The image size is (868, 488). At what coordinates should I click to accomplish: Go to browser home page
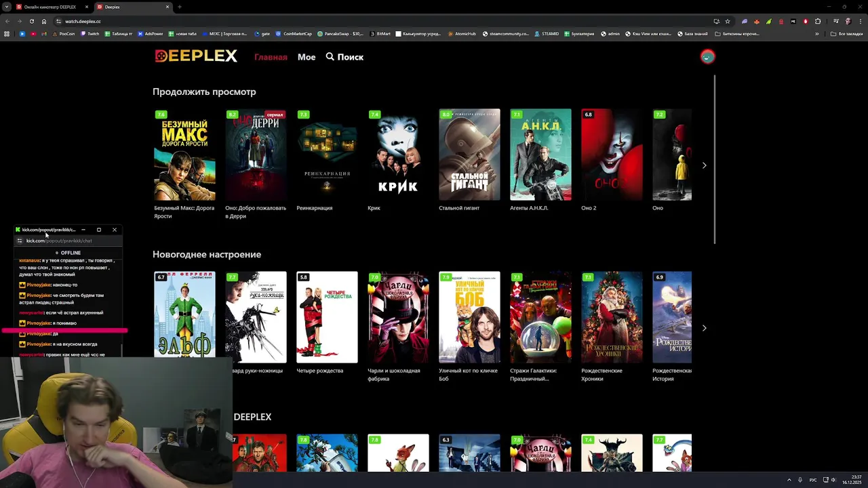tap(44, 21)
